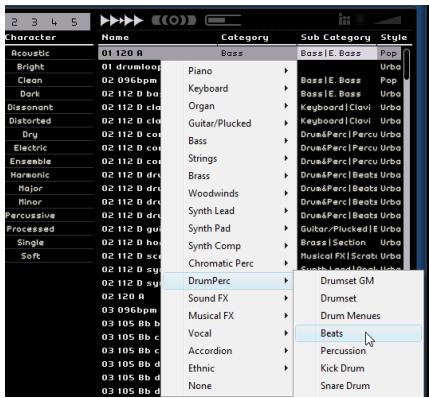Select Beats in the DrumPerc submenu
The height and width of the screenshot is (398, 429).
[x=358, y=333]
